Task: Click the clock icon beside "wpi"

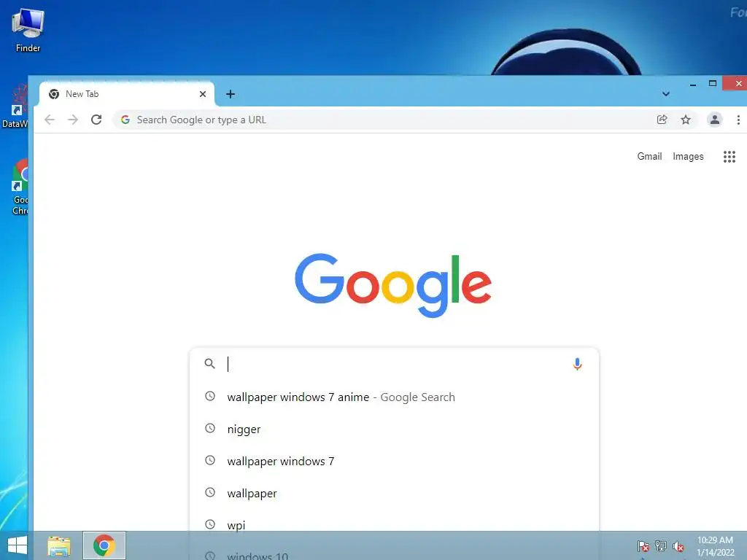Action: (209, 524)
